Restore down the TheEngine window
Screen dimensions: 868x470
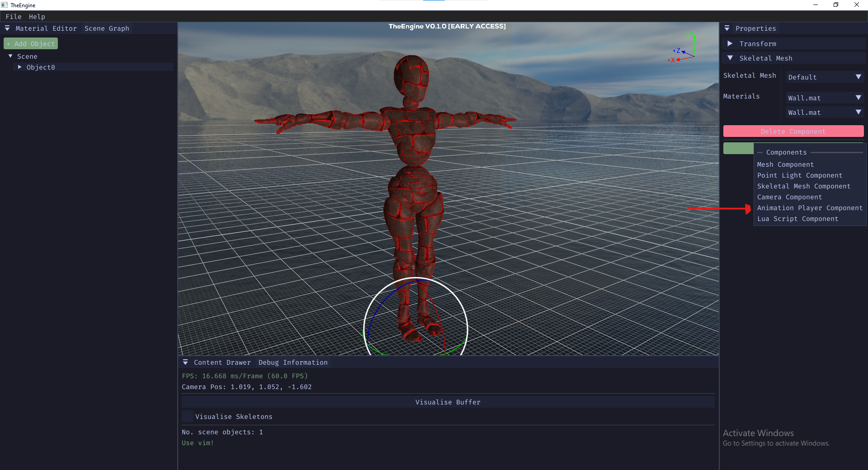coord(836,5)
